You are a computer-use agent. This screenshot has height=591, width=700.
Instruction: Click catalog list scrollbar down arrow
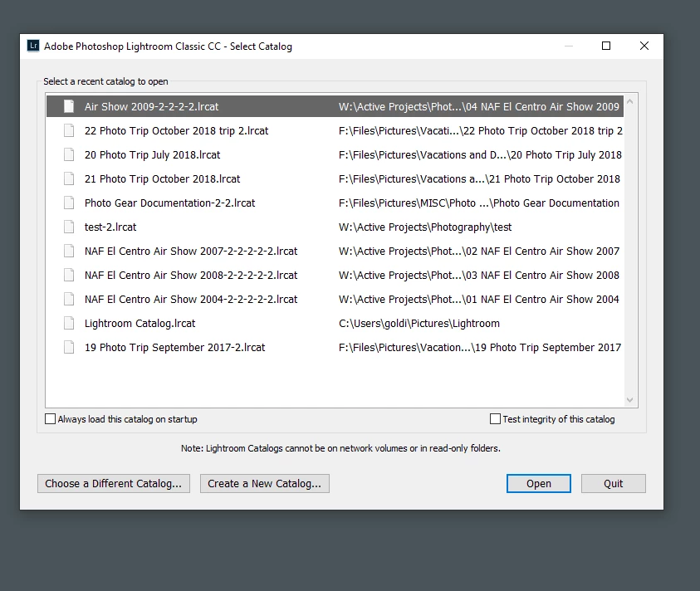click(x=630, y=400)
